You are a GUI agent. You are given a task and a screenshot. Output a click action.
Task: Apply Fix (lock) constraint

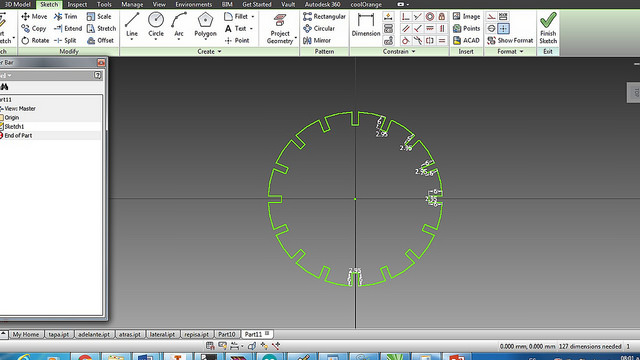point(442,16)
